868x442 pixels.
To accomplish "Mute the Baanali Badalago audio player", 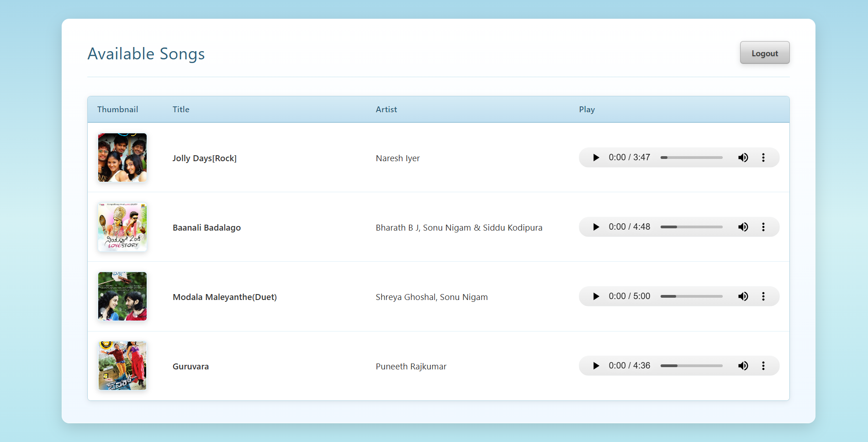I will coord(743,227).
